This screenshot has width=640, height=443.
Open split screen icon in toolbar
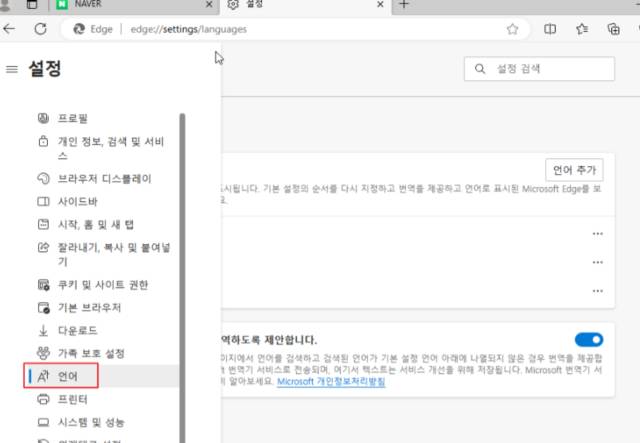[550, 29]
